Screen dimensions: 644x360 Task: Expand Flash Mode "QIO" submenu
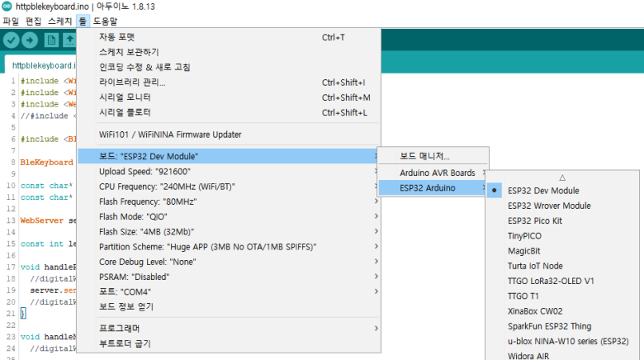pos(229,216)
